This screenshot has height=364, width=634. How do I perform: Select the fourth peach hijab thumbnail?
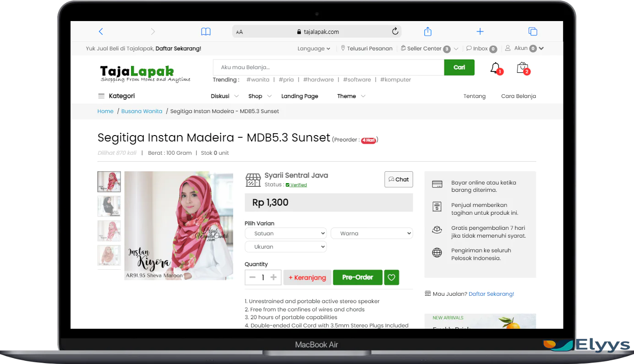tap(109, 255)
